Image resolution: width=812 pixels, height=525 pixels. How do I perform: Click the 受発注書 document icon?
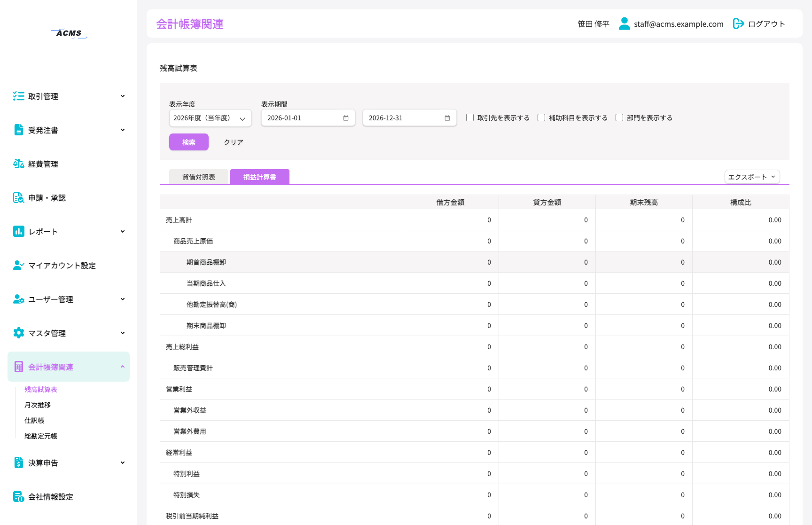tap(19, 130)
